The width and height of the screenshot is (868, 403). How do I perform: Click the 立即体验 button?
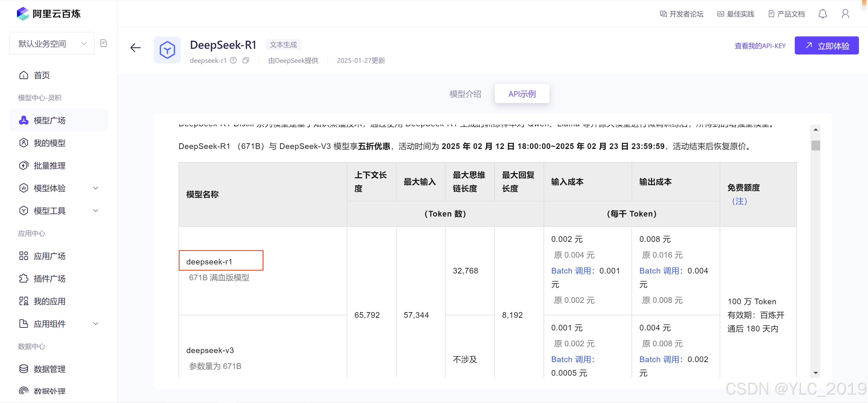coord(826,46)
